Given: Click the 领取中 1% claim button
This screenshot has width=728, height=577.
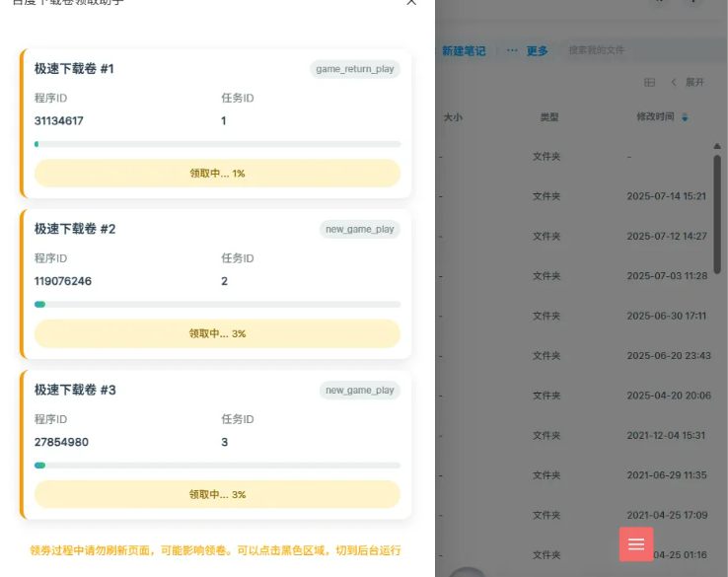Looking at the screenshot, I should coord(217,174).
